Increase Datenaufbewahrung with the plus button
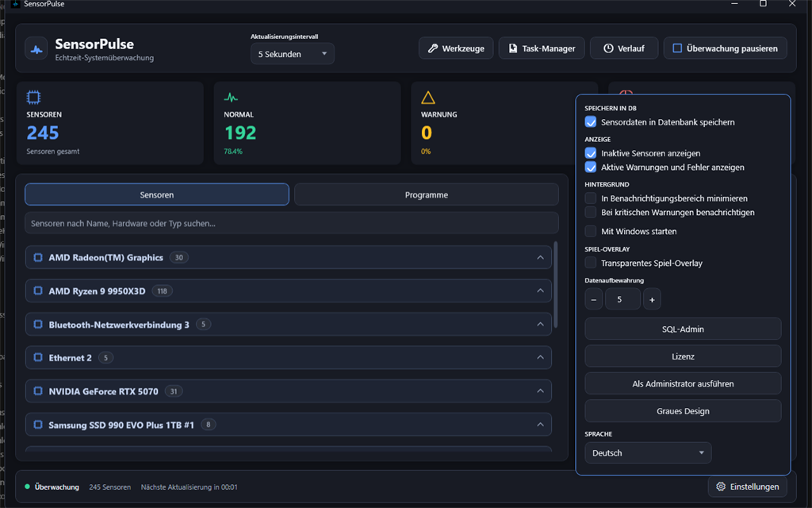Image resolution: width=812 pixels, height=508 pixels. point(652,299)
